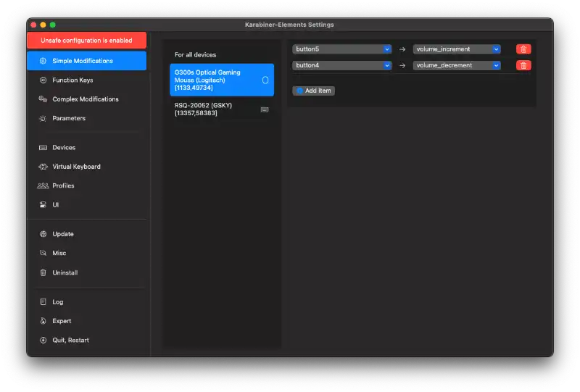Select For all devices entry
The image size is (580, 392).
tap(222, 55)
